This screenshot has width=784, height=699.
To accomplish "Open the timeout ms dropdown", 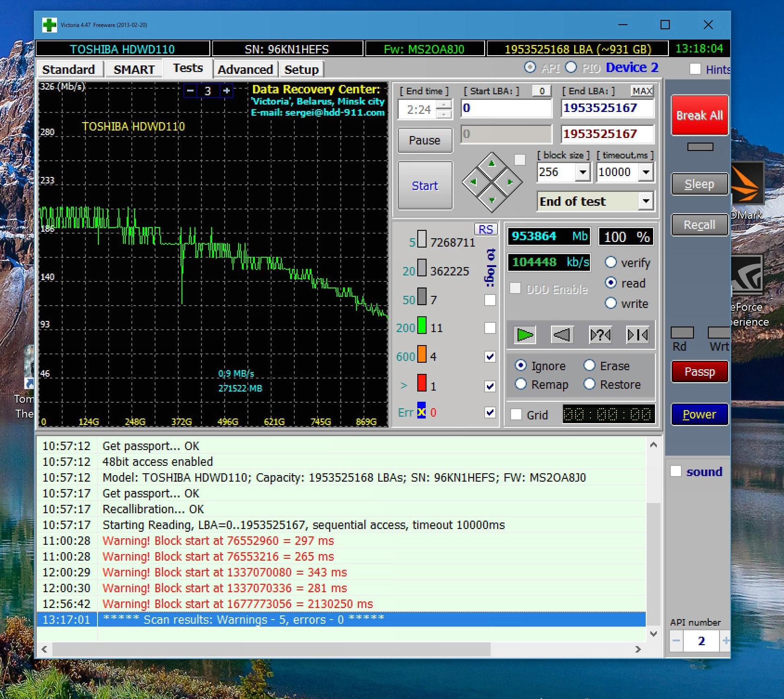I will [646, 172].
